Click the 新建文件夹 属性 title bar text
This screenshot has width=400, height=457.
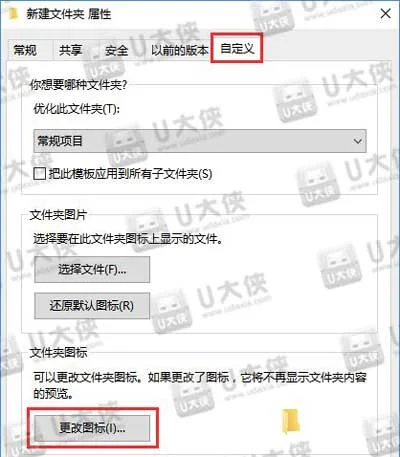69,14
